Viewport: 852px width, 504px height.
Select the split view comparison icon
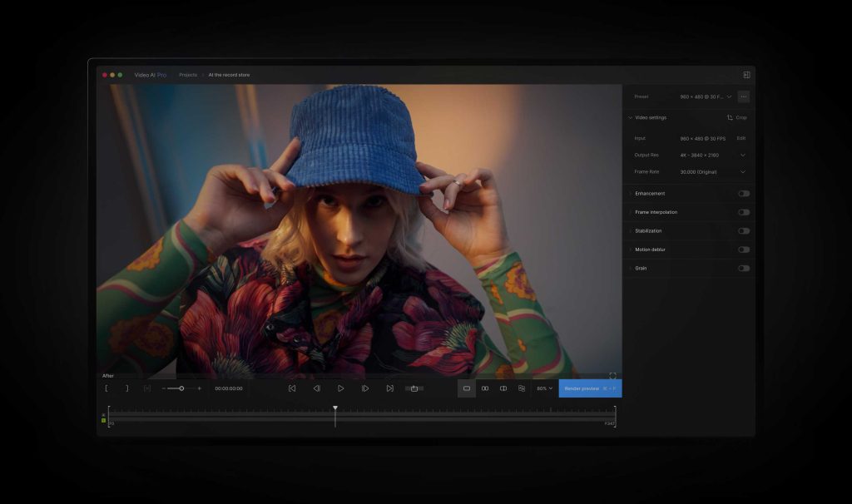click(503, 388)
